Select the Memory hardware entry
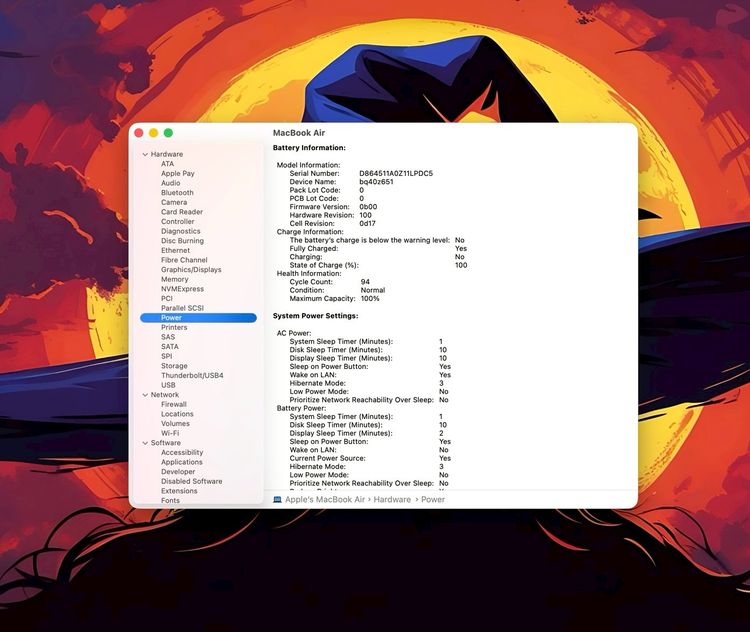The height and width of the screenshot is (632, 750). coord(175,279)
